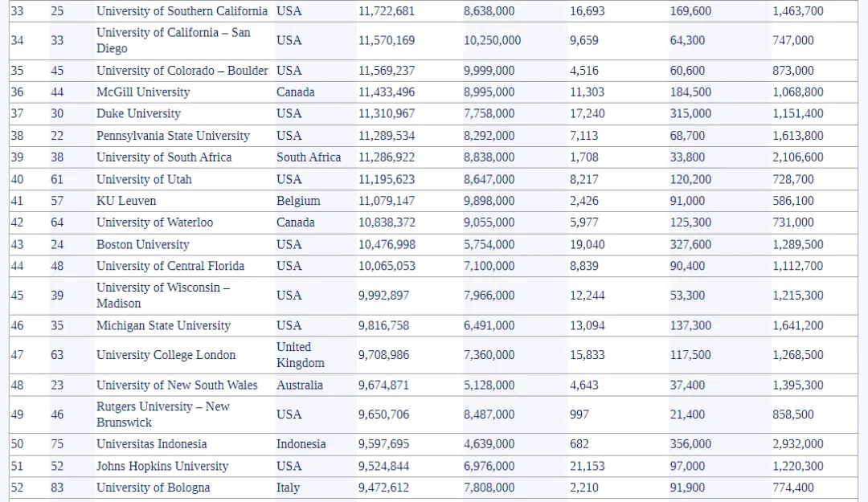This screenshot has width=868, height=502.
Task: Click the Universitas Indonesia name
Action: pyautogui.click(x=151, y=444)
